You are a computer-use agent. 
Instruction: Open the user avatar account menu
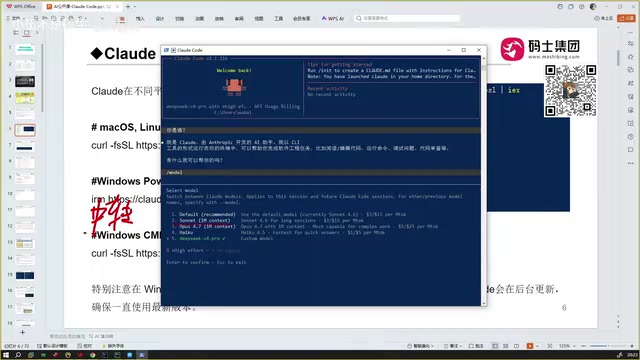593,7
